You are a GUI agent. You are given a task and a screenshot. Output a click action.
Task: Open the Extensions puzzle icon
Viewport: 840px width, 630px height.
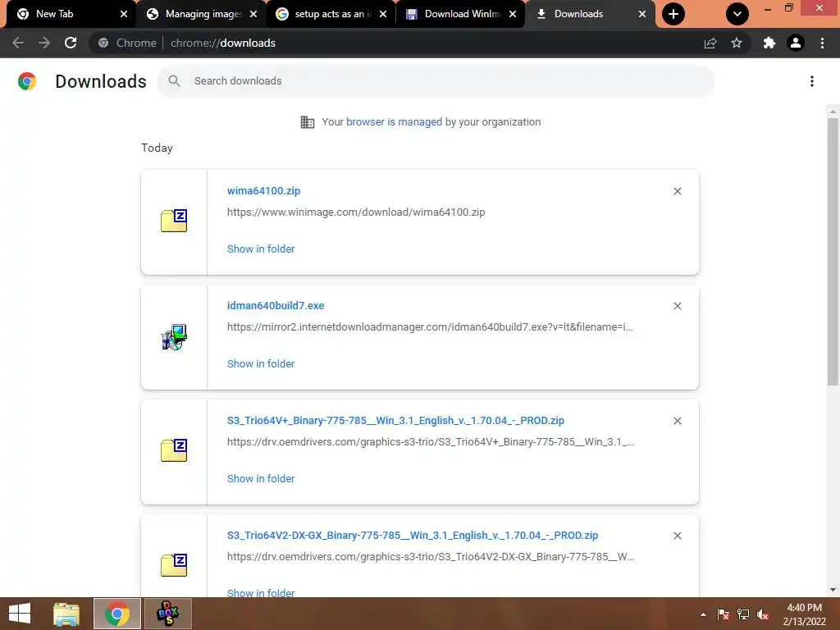769,43
